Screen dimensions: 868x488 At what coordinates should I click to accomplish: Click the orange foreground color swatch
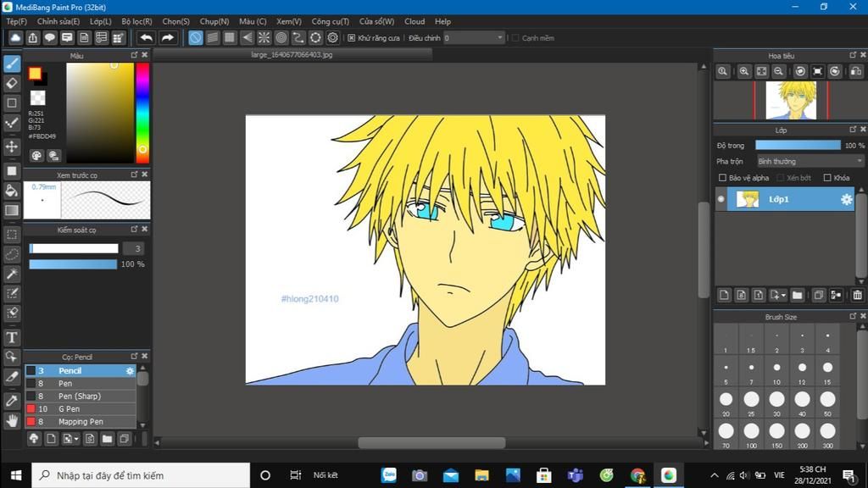coord(35,73)
